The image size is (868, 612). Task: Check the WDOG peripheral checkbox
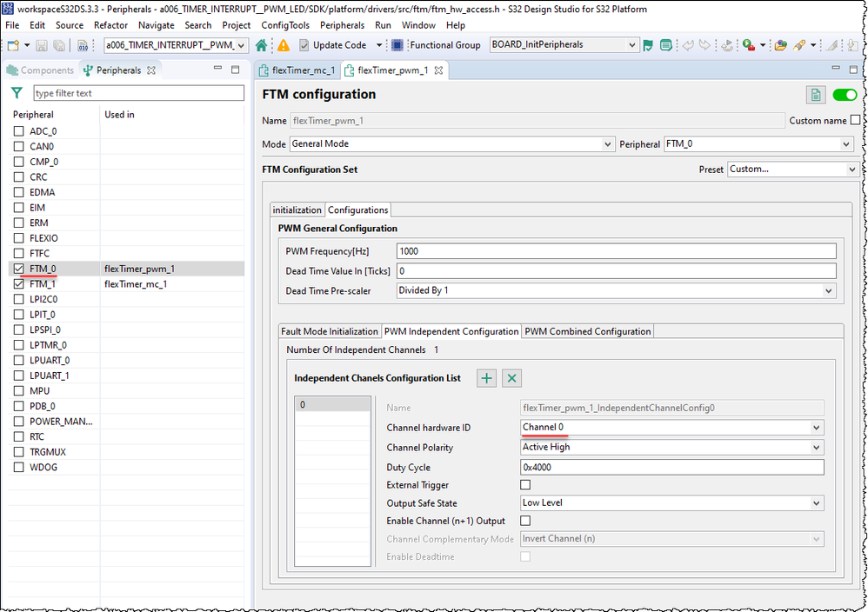19,467
